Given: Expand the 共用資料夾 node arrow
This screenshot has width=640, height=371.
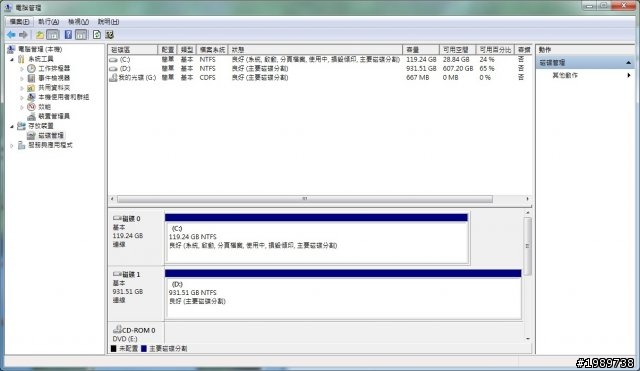Looking at the screenshot, I should [22, 88].
